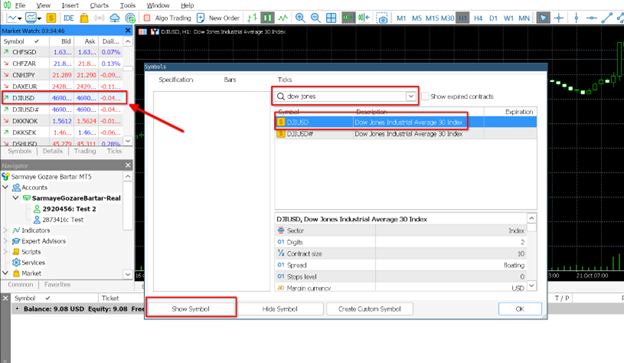The height and width of the screenshot is (363, 624).
Task: Open the Signals broadcast icon
Action: [x=99, y=18]
